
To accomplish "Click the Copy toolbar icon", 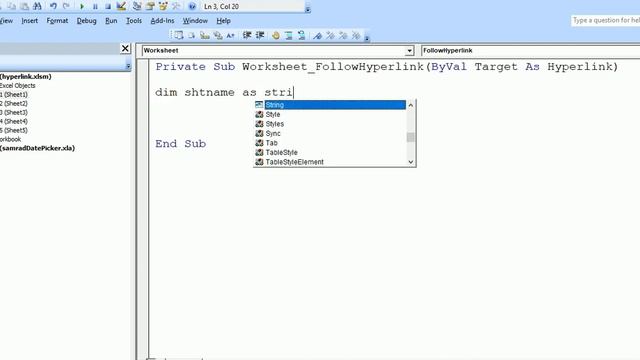I will (11, 7).
